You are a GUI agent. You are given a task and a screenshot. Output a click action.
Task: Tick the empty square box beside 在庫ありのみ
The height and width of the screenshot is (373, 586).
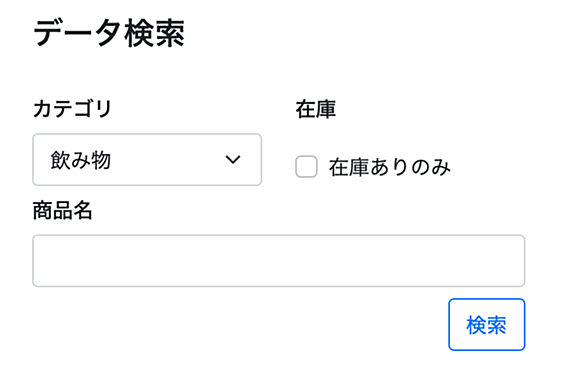pyautogui.click(x=306, y=167)
